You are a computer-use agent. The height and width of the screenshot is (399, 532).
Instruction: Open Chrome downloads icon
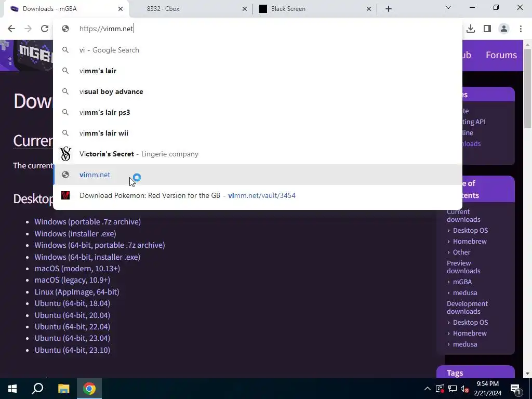point(471,29)
